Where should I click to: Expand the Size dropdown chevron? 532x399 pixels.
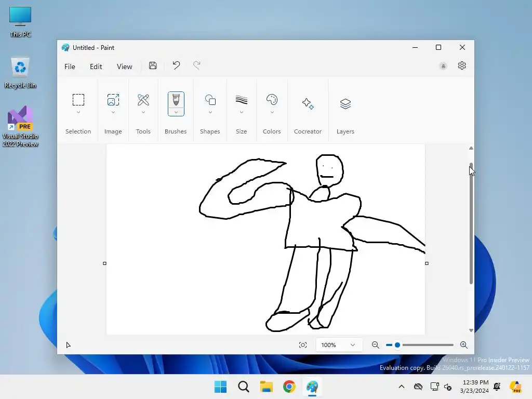tap(242, 112)
